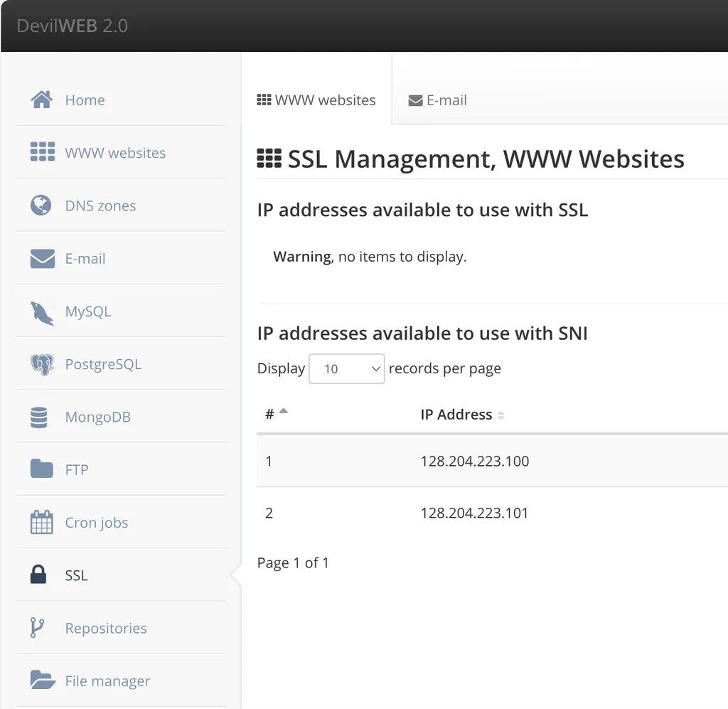Click the Cron jobs calendar icon

(x=42, y=523)
